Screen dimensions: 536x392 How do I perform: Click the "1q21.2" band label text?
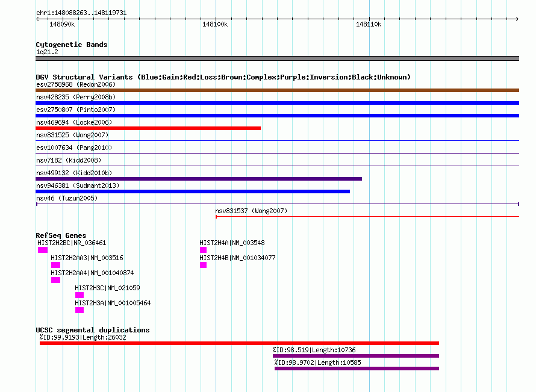47,52
